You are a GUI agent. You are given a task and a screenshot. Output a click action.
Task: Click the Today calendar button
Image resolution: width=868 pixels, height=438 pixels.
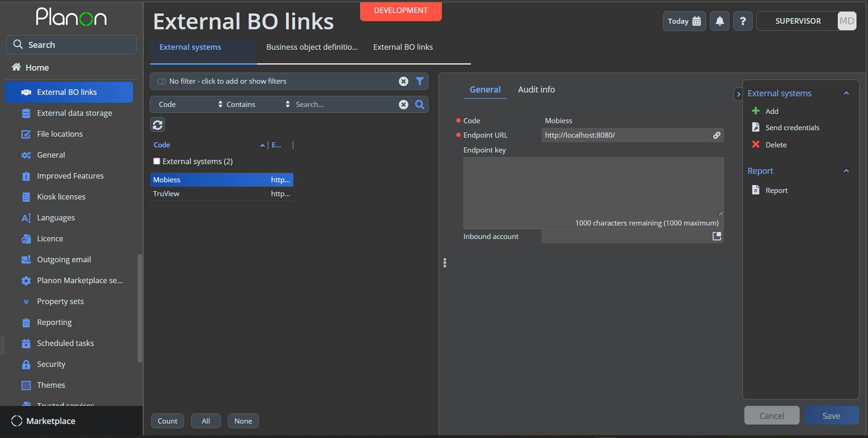684,21
